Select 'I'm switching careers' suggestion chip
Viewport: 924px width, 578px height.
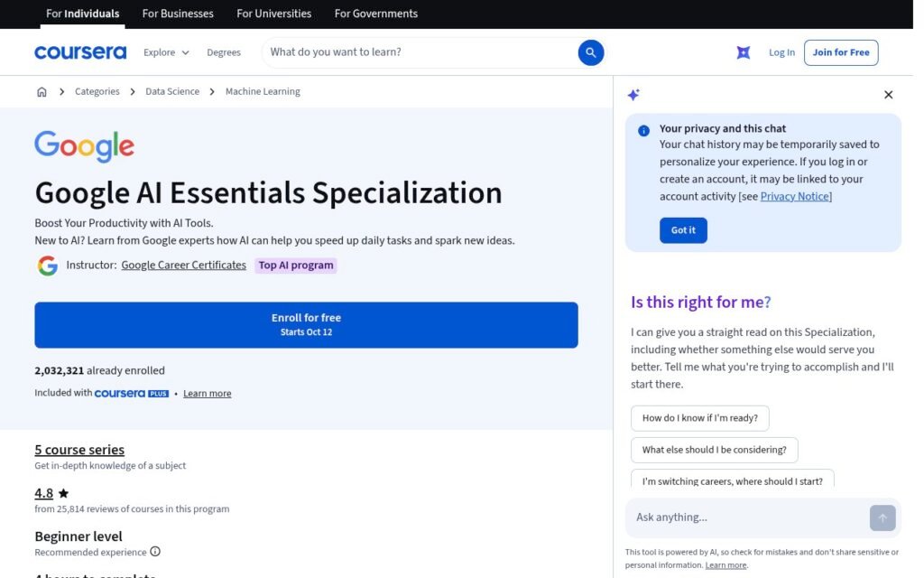(x=733, y=479)
